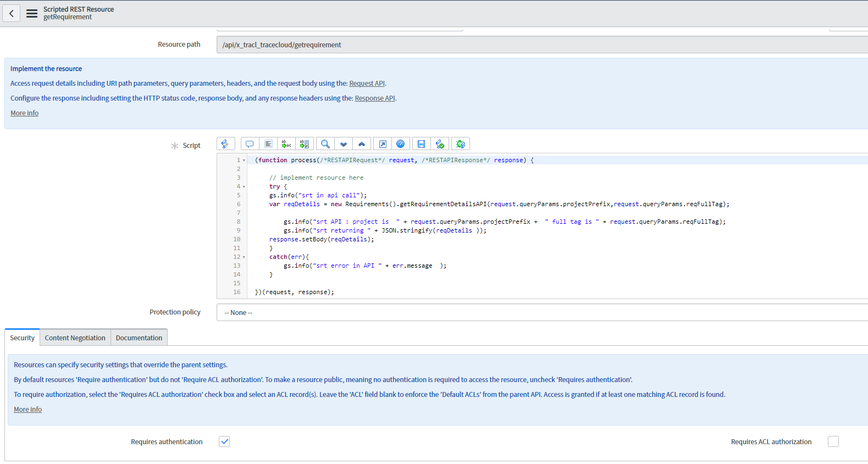Click the back arrow button
The height and width of the screenshot is (464, 868).
click(x=11, y=13)
